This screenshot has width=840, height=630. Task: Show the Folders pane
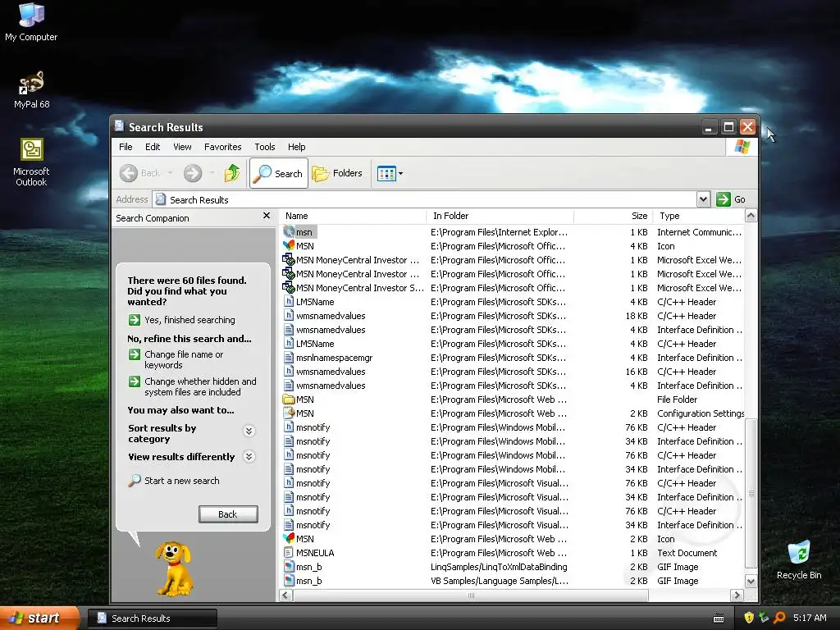point(337,173)
